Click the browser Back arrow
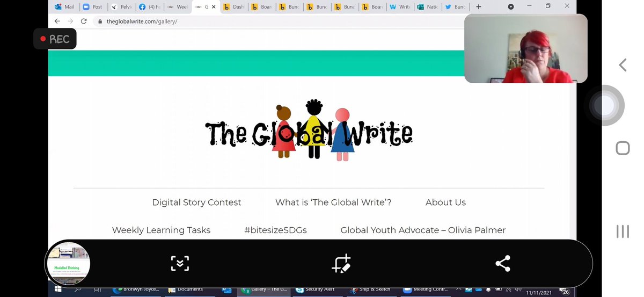The image size is (644, 297). pos(57,21)
